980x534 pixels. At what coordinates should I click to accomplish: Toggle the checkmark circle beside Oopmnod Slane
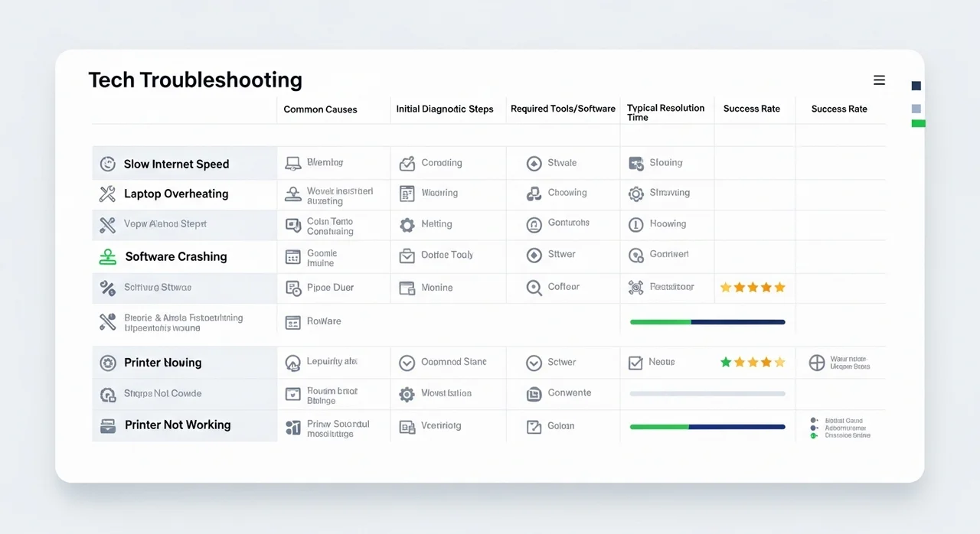point(407,363)
